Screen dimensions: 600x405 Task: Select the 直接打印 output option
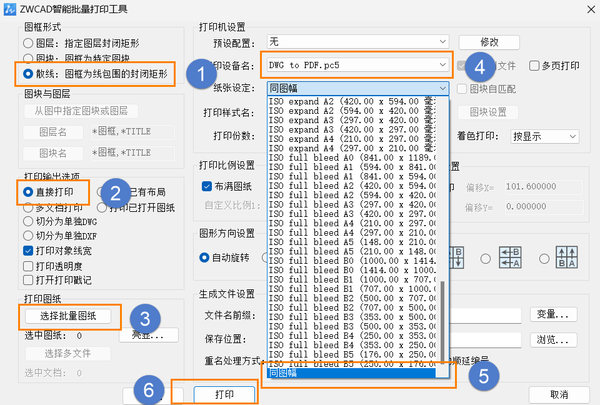28,190
